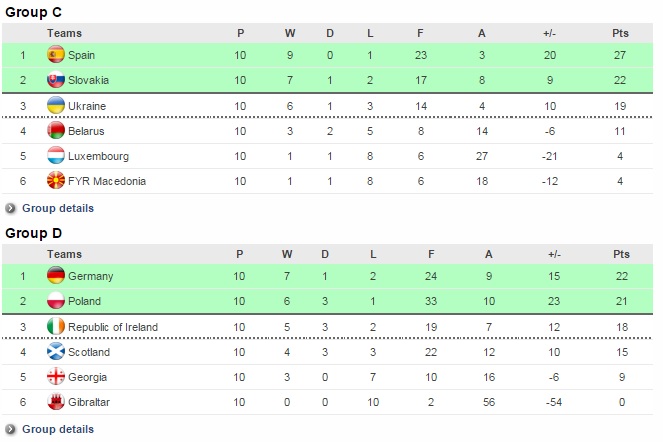663x442 pixels.
Task: Click the Luxembourg flag icon
Action: 56,156
